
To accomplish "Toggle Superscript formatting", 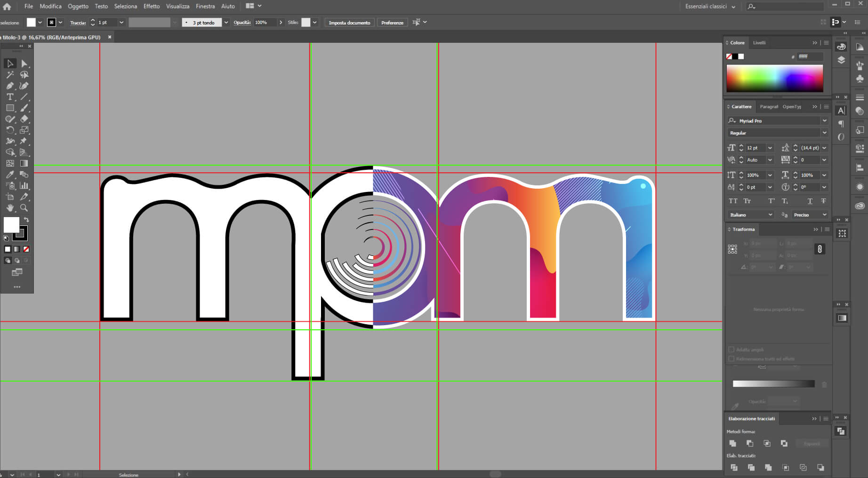I will pos(772,201).
